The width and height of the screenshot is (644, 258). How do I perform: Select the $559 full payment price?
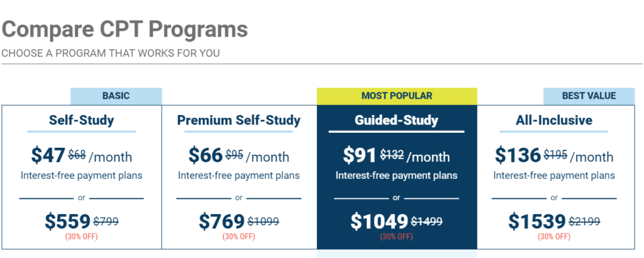pyautogui.click(x=68, y=222)
